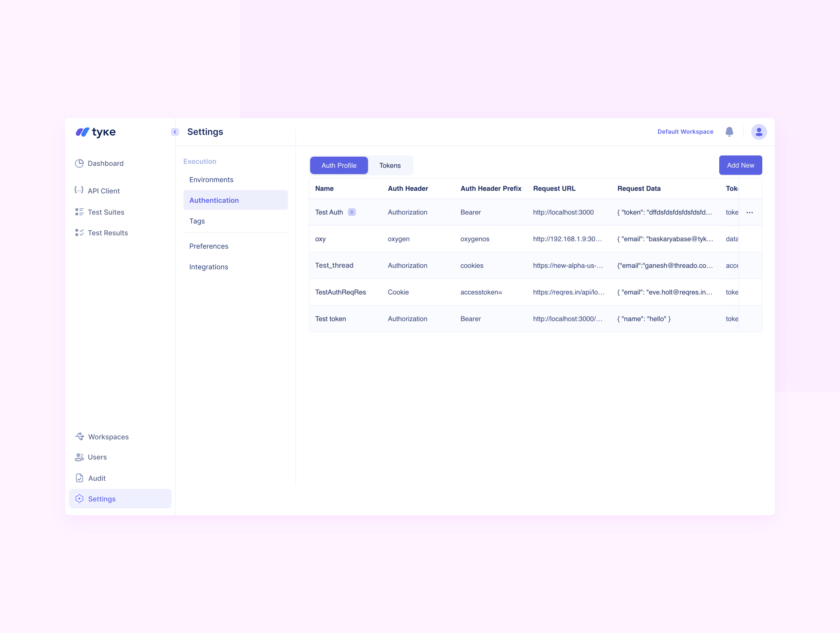Select the Auth Profile tab

[x=338, y=165]
